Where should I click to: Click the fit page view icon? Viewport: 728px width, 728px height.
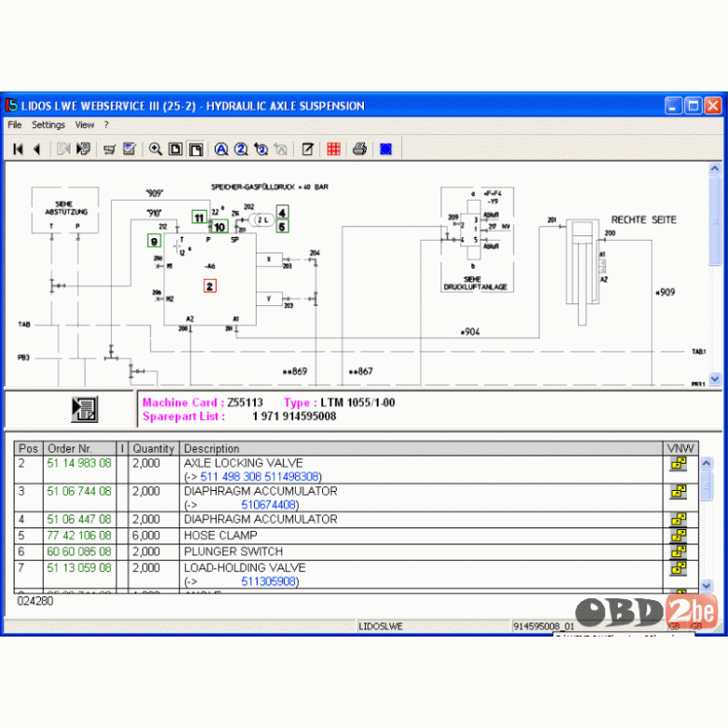pyautogui.click(x=175, y=149)
